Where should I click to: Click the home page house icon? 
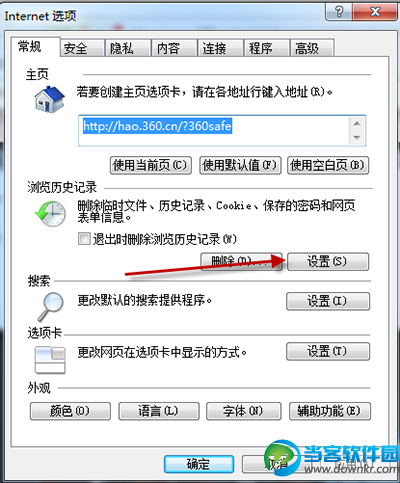(x=50, y=99)
